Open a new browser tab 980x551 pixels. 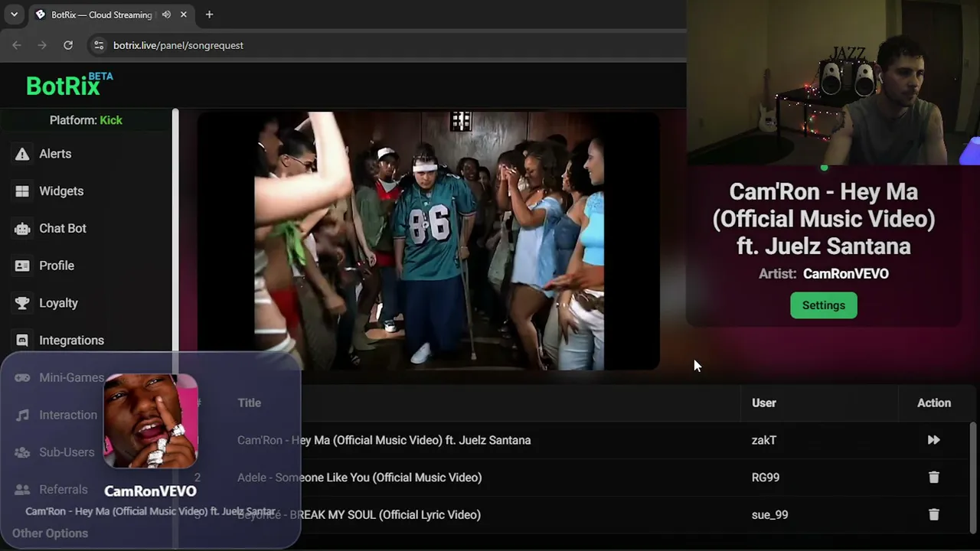point(209,15)
